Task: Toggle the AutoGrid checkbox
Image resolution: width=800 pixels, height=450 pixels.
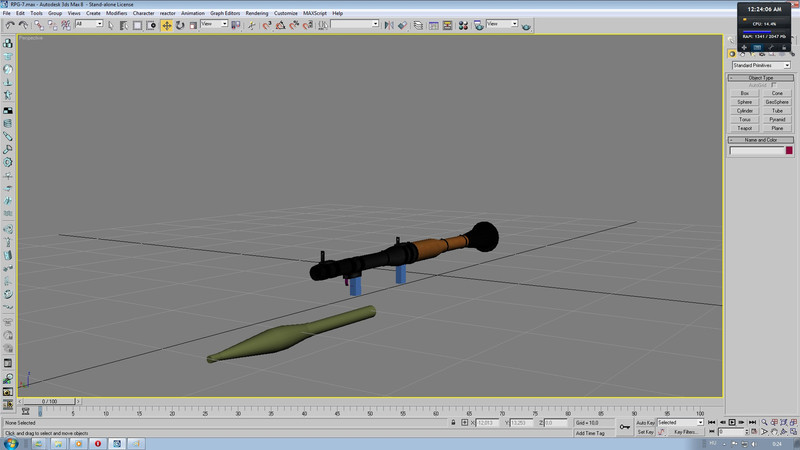Action: pos(773,85)
